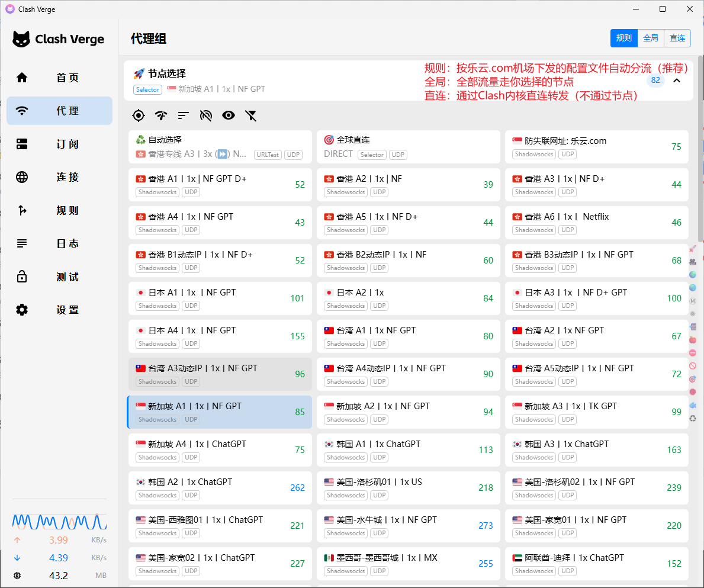Click the 防失联网址 乐云.com card

click(596, 146)
